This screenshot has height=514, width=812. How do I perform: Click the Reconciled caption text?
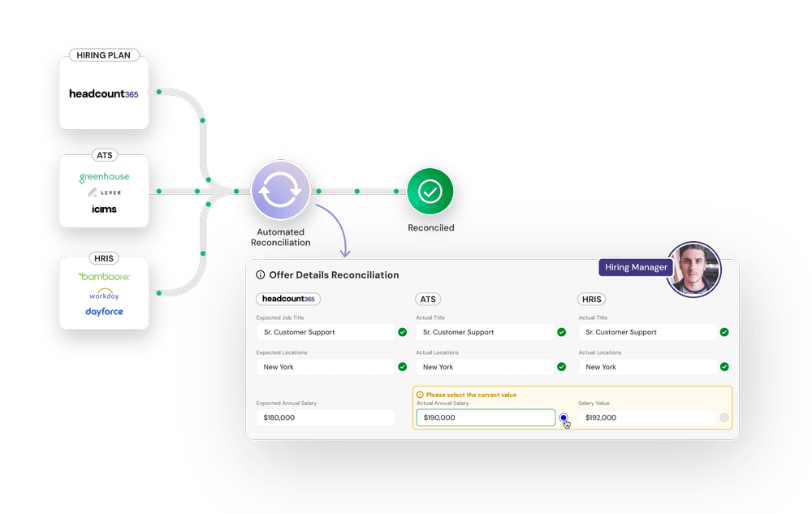pos(431,227)
